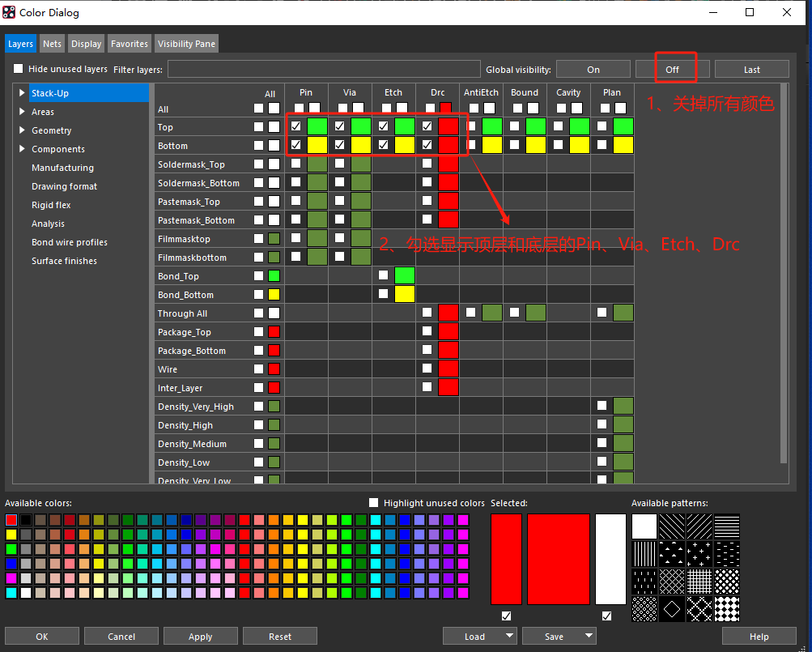Uncheck Bottom layer Via visibility
The width and height of the screenshot is (812, 652).
pyautogui.click(x=339, y=145)
